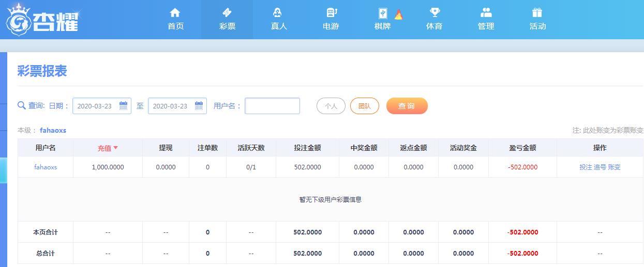Click the 本页合计 row label
This screenshot has width=644, height=267.
coord(46,232)
